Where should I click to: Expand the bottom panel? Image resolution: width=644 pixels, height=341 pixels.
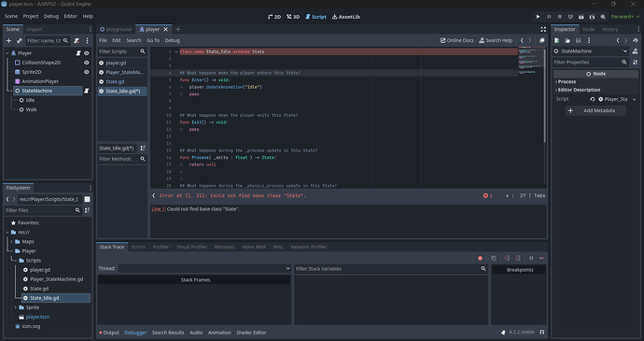tap(542, 332)
